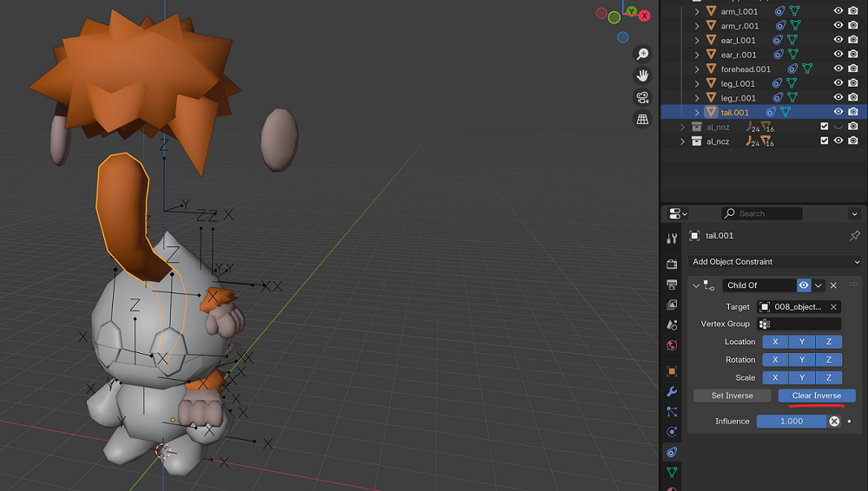The image size is (868, 491).
Task: Toggle the camera view icon in viewport
Action: coord(642,97)
